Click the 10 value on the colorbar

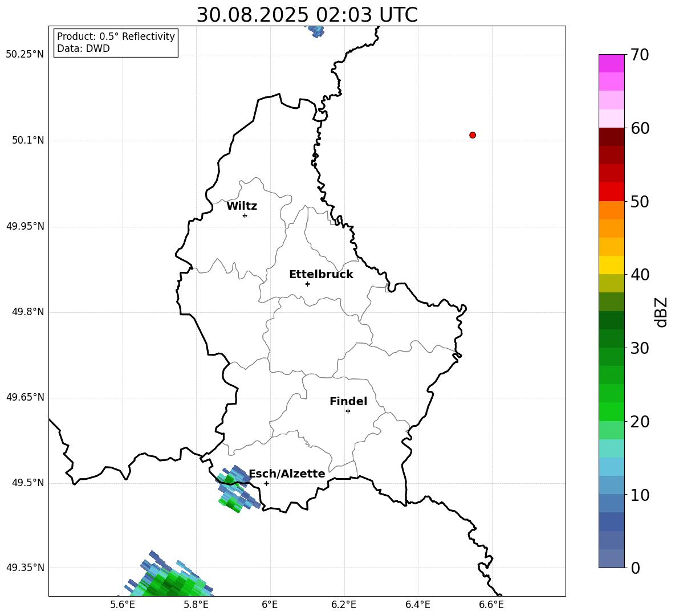pyautogui.click(x=640, y=495)
